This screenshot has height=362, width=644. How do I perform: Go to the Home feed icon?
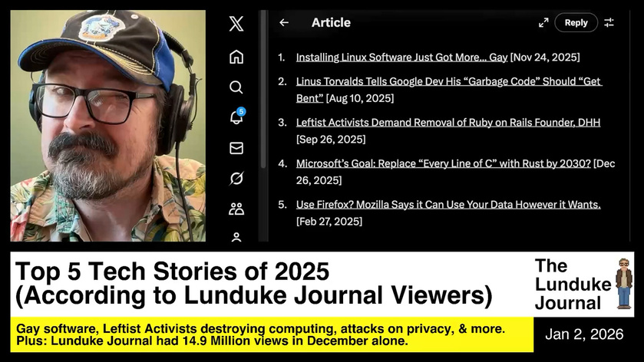pyautogui.click(x=236, y=57)
